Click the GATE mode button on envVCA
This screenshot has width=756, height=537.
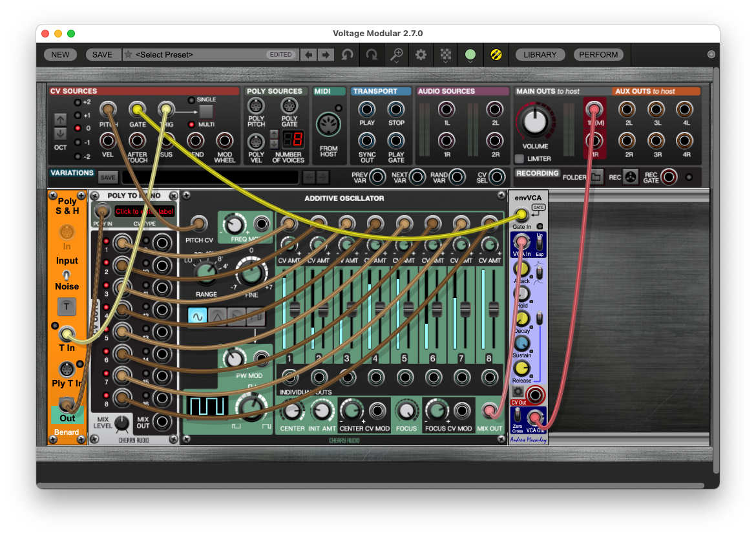pos(538,207)
